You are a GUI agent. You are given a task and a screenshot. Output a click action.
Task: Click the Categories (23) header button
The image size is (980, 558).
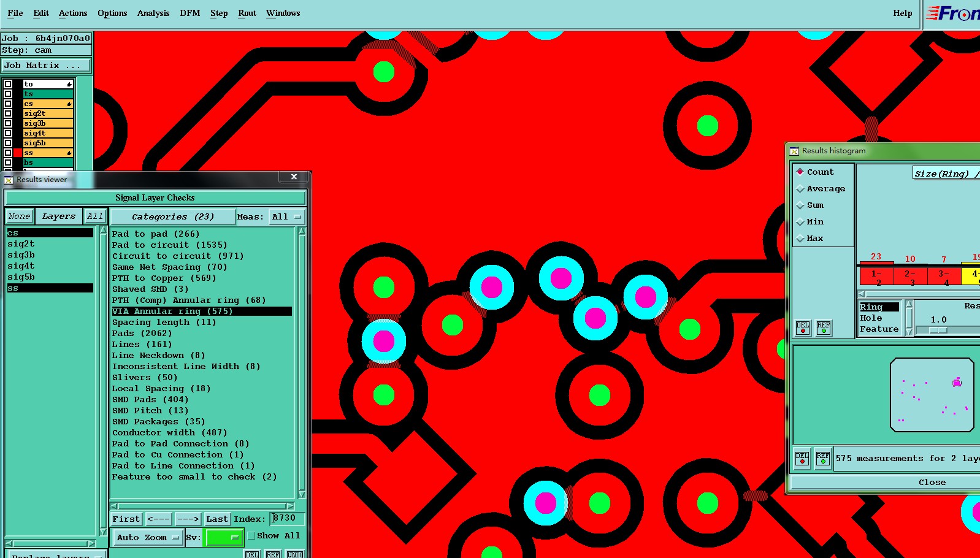pyautogui.click(x=173, y=217)
